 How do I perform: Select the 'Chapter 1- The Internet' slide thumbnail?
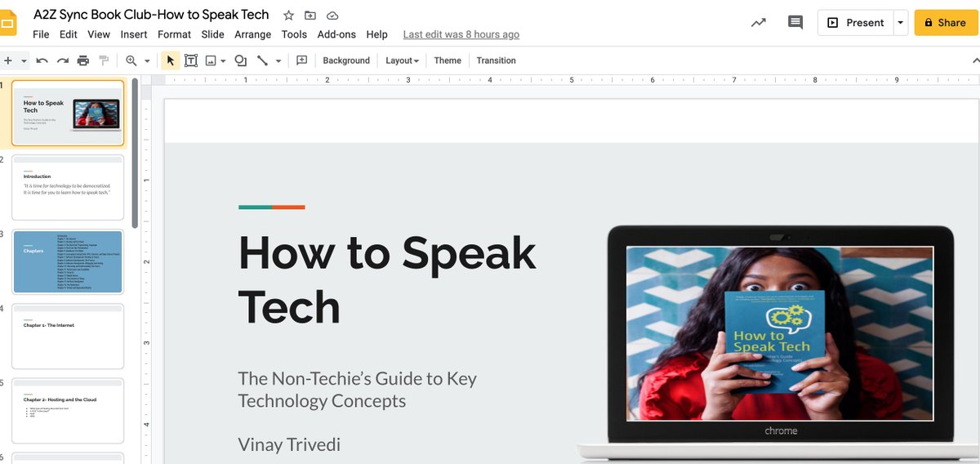pos(69,336)
